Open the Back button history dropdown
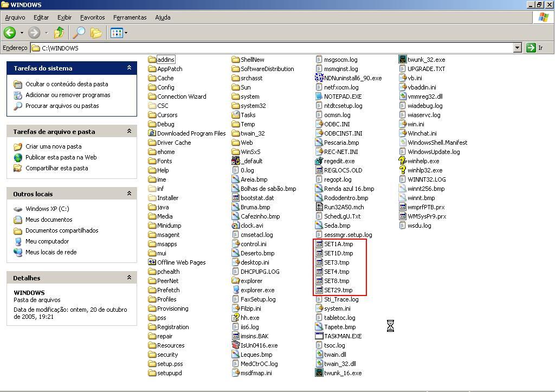 click(x=22, y=33)
